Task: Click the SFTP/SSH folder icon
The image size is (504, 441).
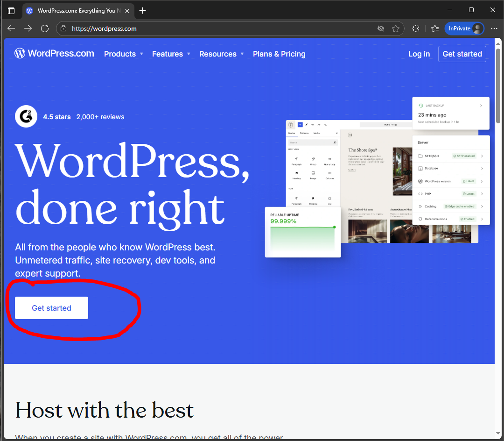Action: pyautogui.click(x=420, y=156)
